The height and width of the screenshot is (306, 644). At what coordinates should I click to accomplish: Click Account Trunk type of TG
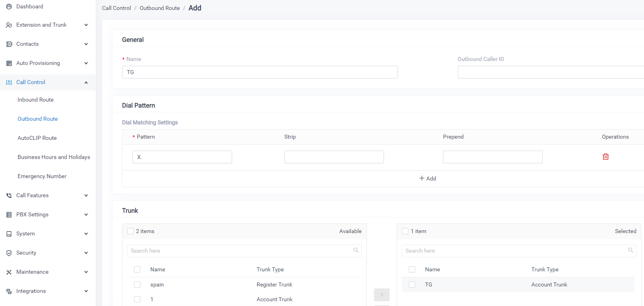(x=549, y=284)
